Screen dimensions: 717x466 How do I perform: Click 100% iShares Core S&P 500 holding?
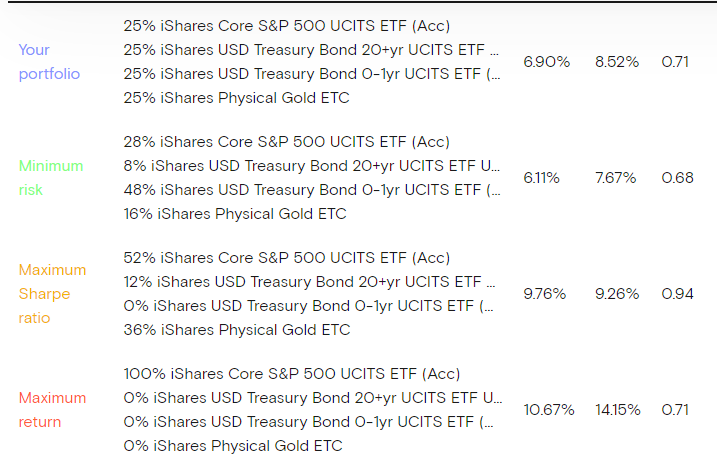coord(291,374)
